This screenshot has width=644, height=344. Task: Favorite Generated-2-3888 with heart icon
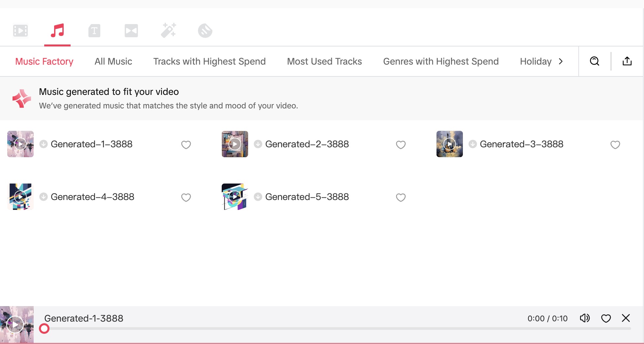(x=401, y=145)
